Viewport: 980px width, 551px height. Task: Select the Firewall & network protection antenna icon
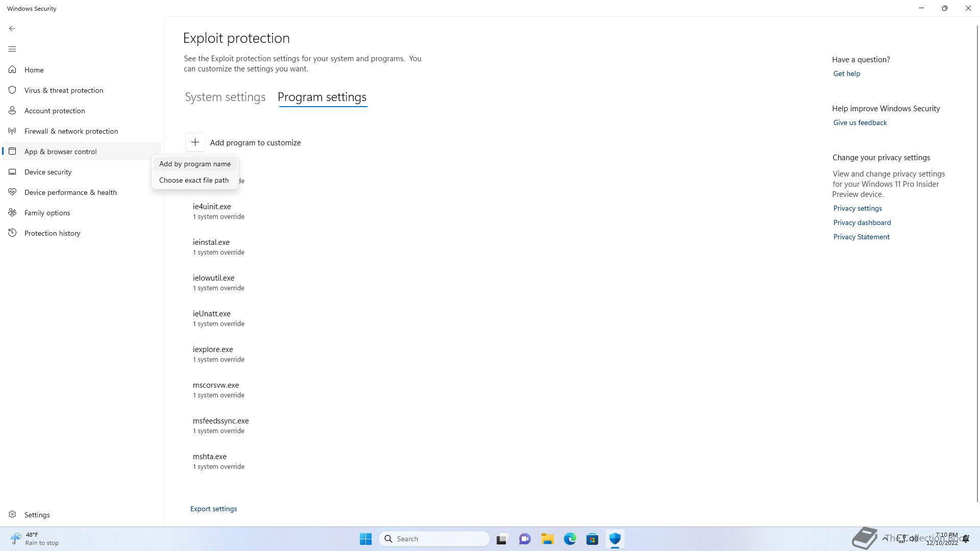pyautogui.click(x=12, y=131)
